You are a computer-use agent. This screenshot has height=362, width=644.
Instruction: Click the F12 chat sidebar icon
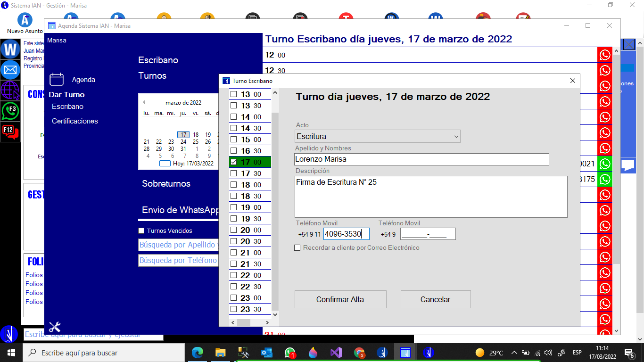10,132
